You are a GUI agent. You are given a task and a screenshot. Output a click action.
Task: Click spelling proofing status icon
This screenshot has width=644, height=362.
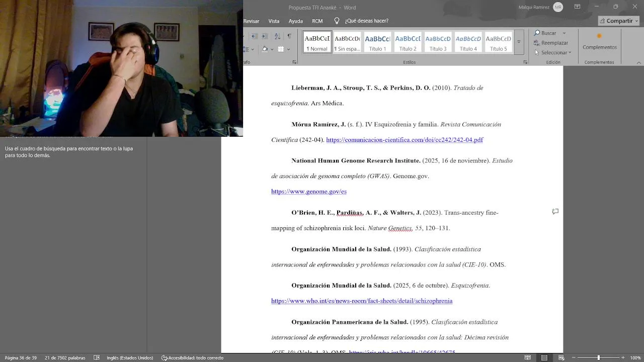[97, 358]
